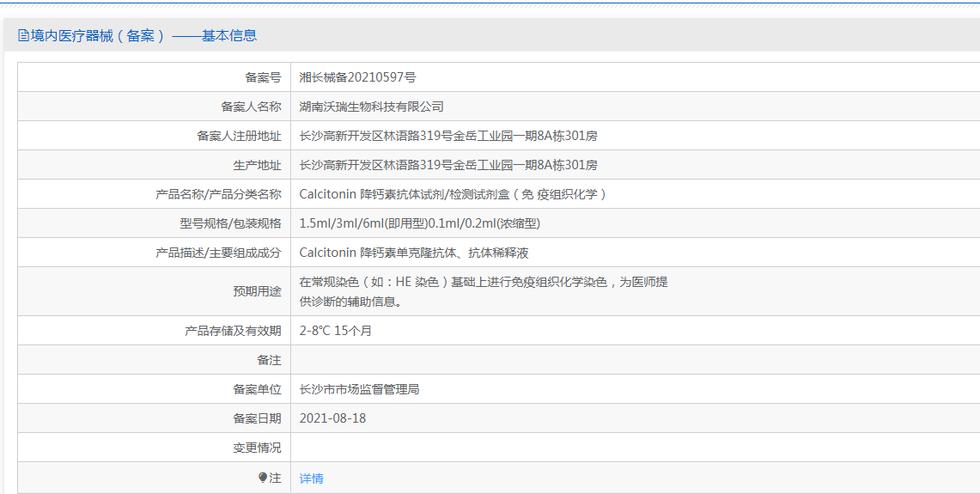Click the 变更情况 field label
The height and width of the screenshot is (494, 980).
[257, 448]
